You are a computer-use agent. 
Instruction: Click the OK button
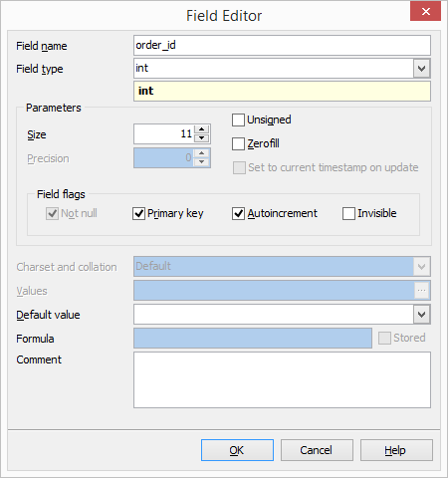click(x=237, y=450)
